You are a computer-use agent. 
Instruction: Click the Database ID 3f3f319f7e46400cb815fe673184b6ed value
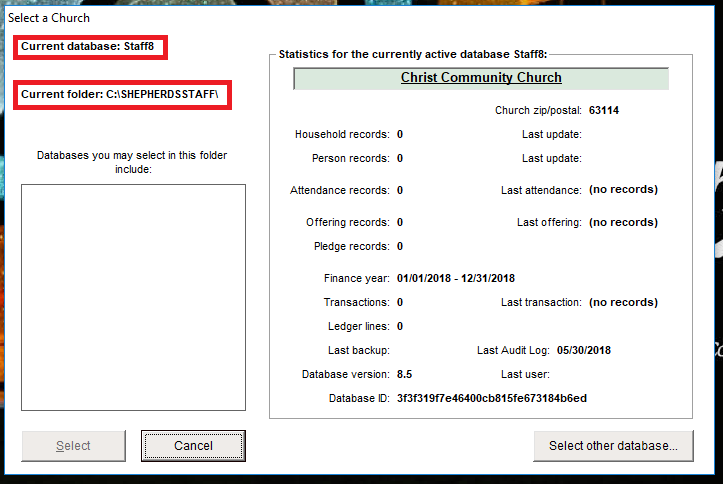pos(492,398)
